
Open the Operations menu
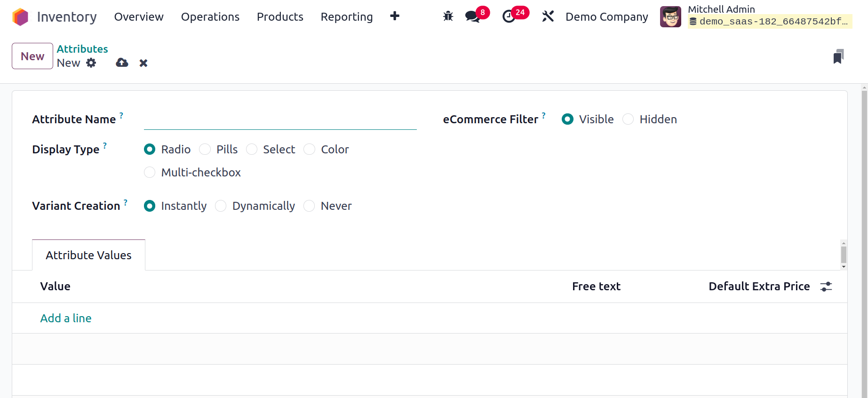[210, 17]
